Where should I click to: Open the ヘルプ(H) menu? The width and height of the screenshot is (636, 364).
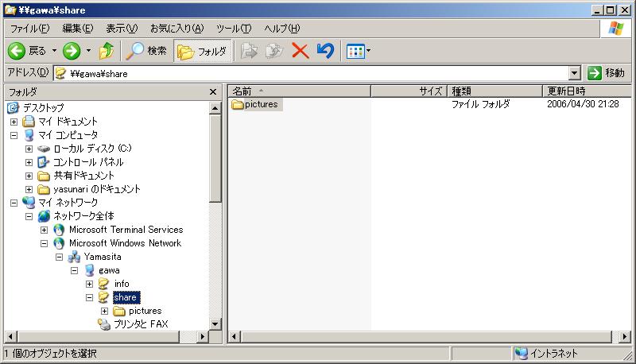point(282,29)
